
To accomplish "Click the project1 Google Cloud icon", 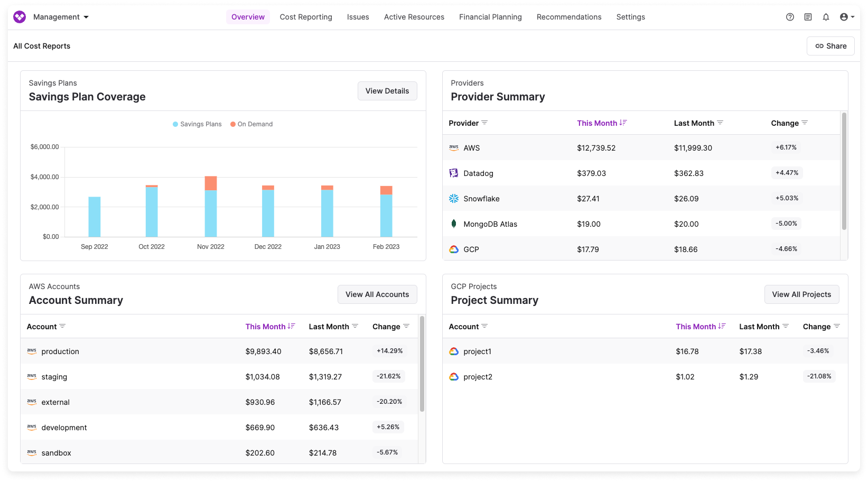I will coord(454,351).
